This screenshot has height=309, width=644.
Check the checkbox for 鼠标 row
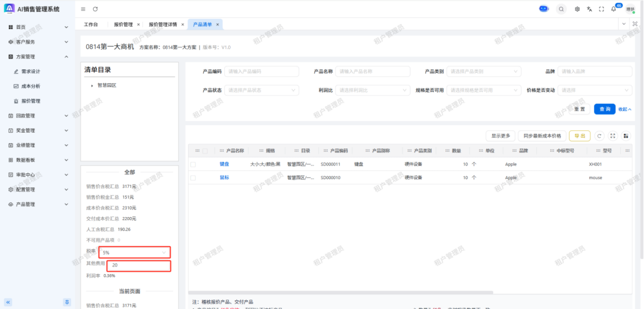click(193, 177)
